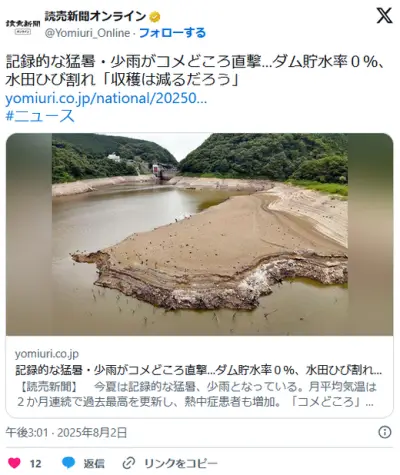The height and width of the screenshot is (475, 400).
Task: Click the 午後3:01 · 2025年8月2日 timestamp
Action: tap(66, 433)
